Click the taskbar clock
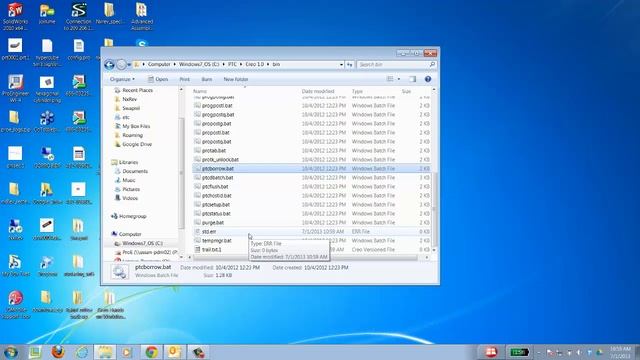The width and height of the screenshot is (640, 360). [x=620, y=352]
